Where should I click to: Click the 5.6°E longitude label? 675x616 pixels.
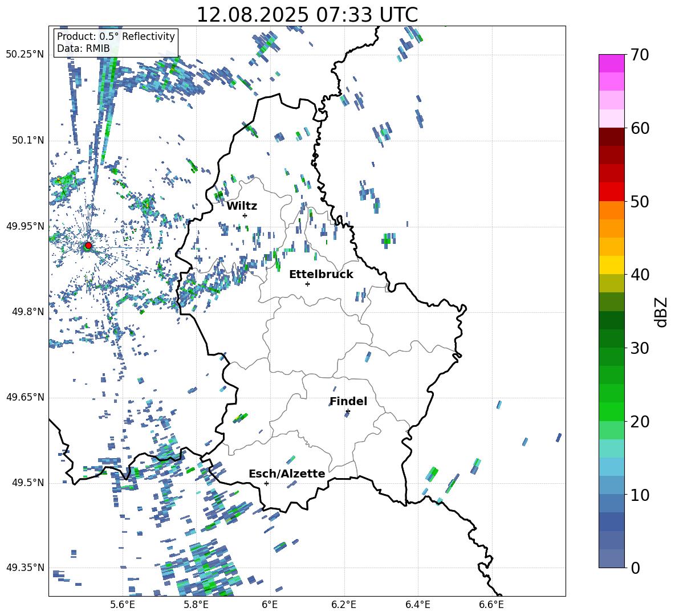pos(123,605)
